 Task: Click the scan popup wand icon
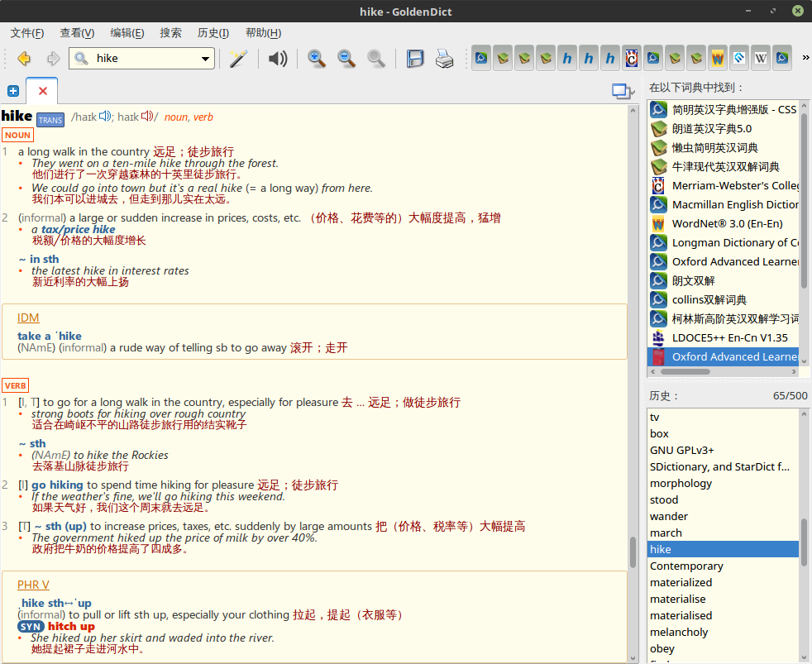click(239, 59)
